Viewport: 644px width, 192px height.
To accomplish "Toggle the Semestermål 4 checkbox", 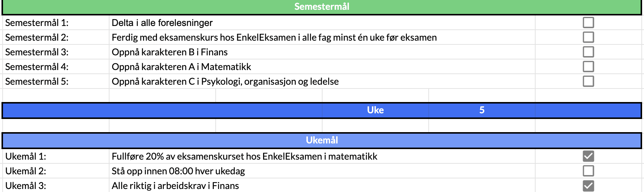I will coord(588,67).
